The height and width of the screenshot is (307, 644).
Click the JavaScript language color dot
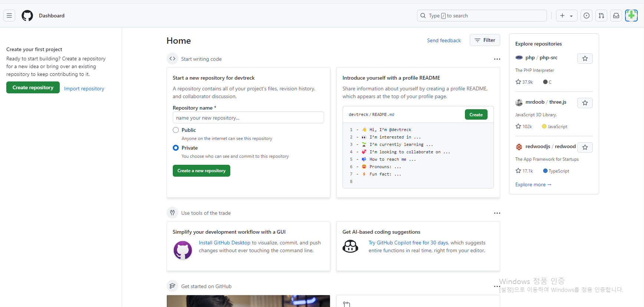click(544, 126)
